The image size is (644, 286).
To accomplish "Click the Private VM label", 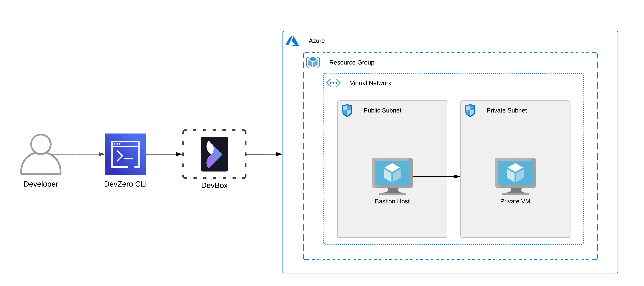I will (x=515, y=201).
